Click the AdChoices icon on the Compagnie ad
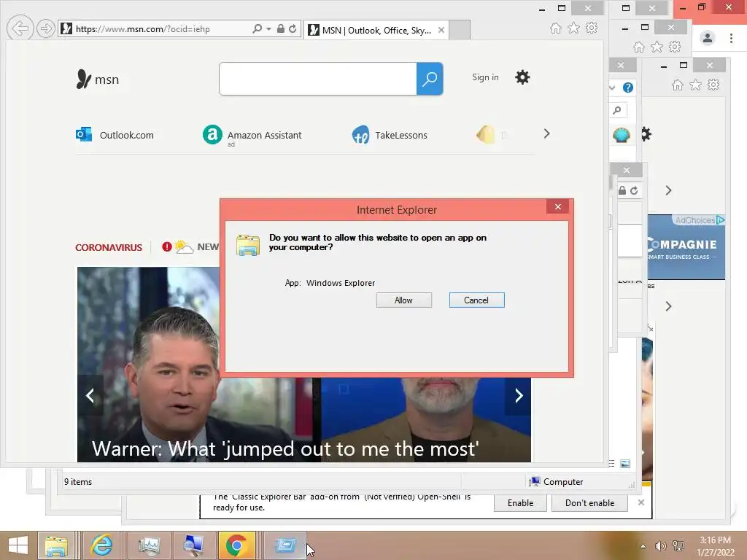Viewport: 747px width, 560px height. (720, 219)
